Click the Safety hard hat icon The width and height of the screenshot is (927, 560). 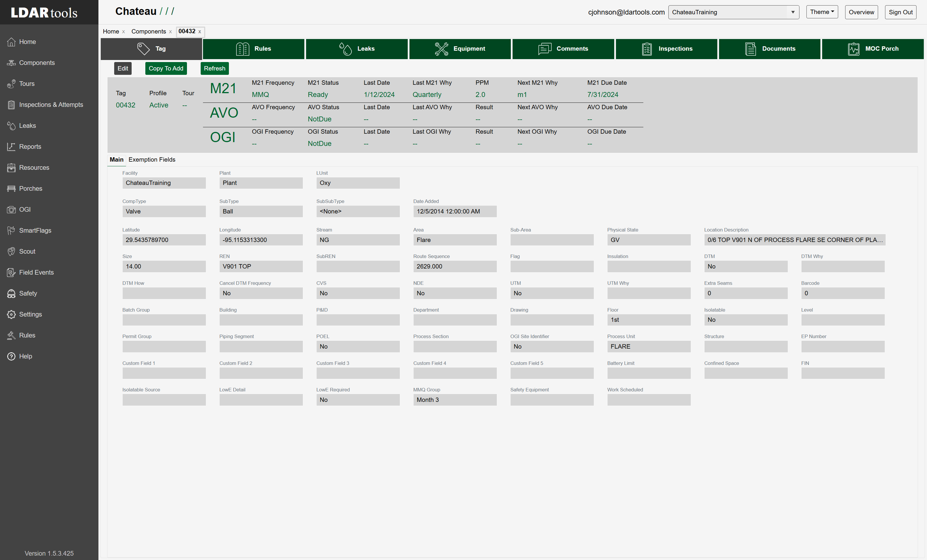click(x=11, y=293)
